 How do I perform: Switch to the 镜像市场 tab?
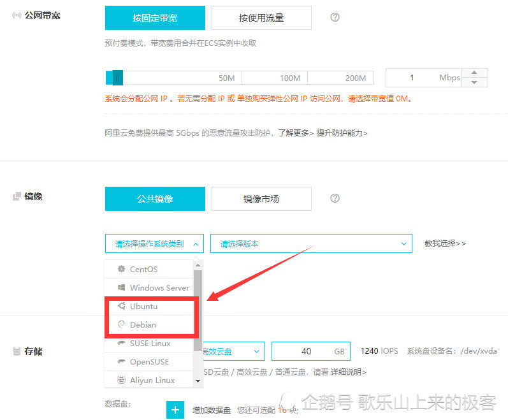coord(261,199)
